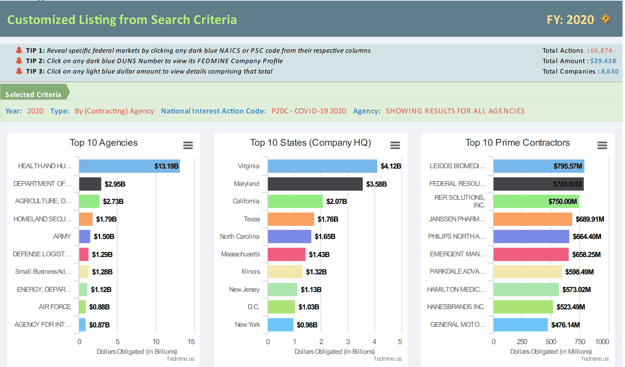The image size is (625, 367).
Task: Click the Energy Department $1.12B bar
Action: click(83, 289)
